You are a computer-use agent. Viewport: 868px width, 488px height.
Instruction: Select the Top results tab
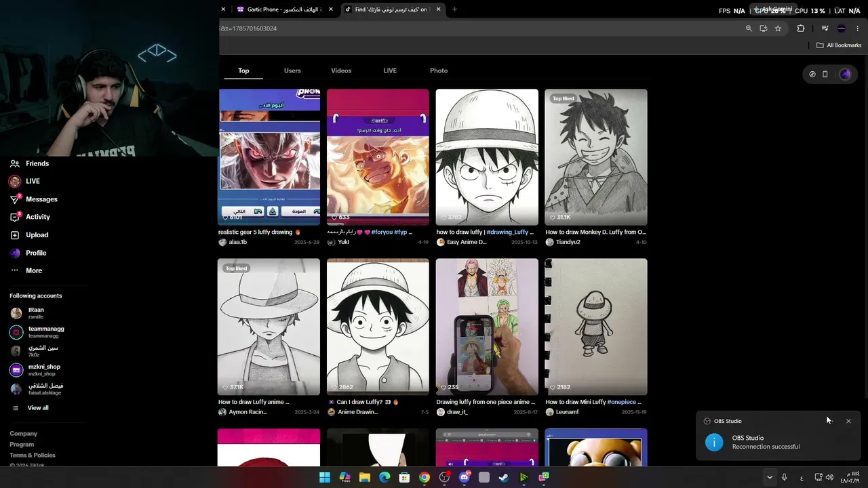(x=243, y=70)
